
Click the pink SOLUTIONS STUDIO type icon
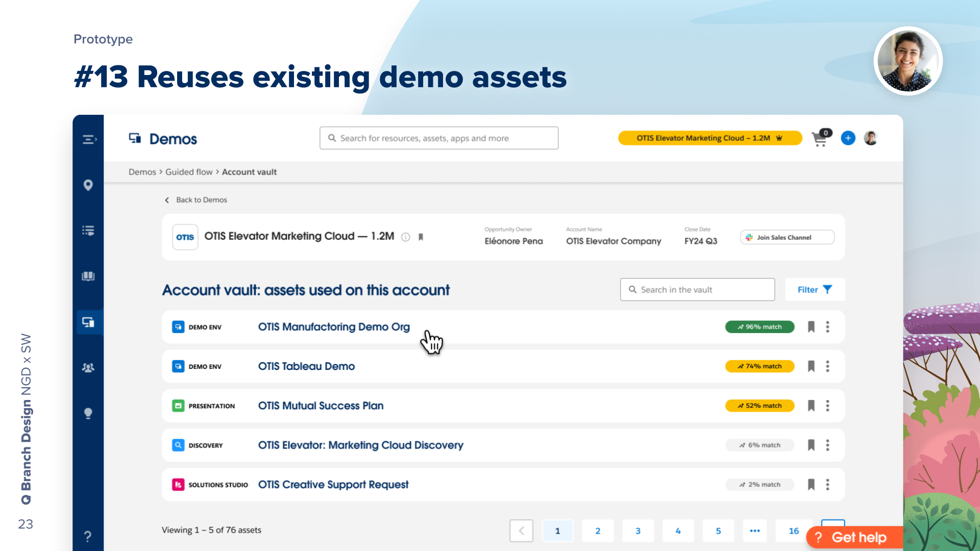[x=178, y=484]
